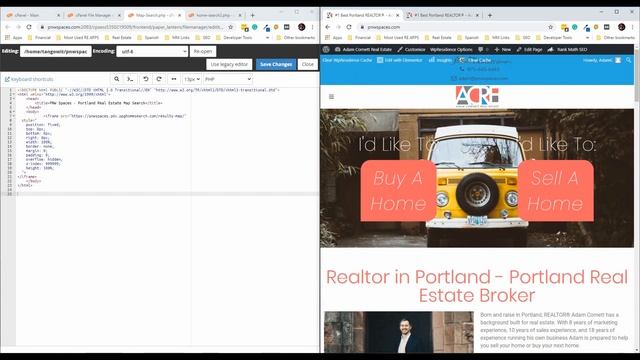
Task: Bookmark the left browser page with star
Action: click(231, 27)
